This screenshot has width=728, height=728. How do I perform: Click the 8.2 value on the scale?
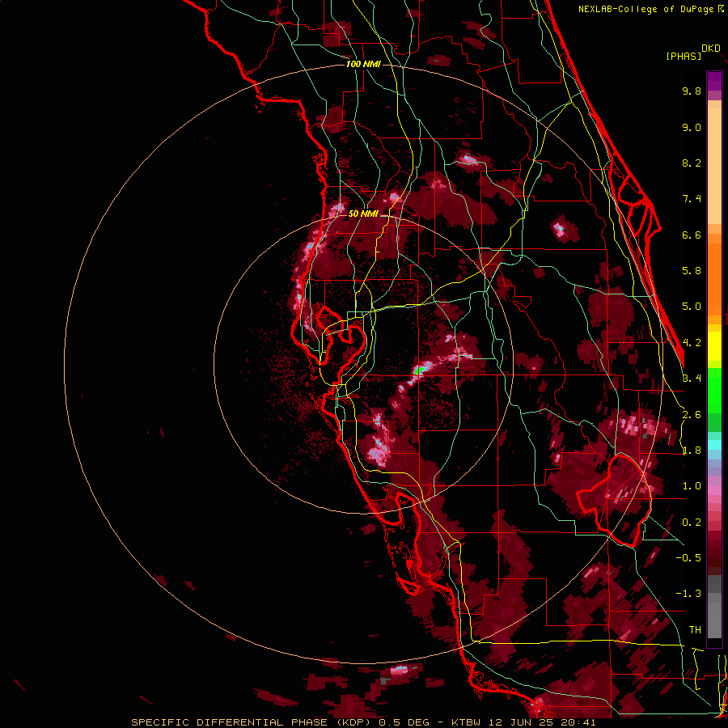point(692,163)
